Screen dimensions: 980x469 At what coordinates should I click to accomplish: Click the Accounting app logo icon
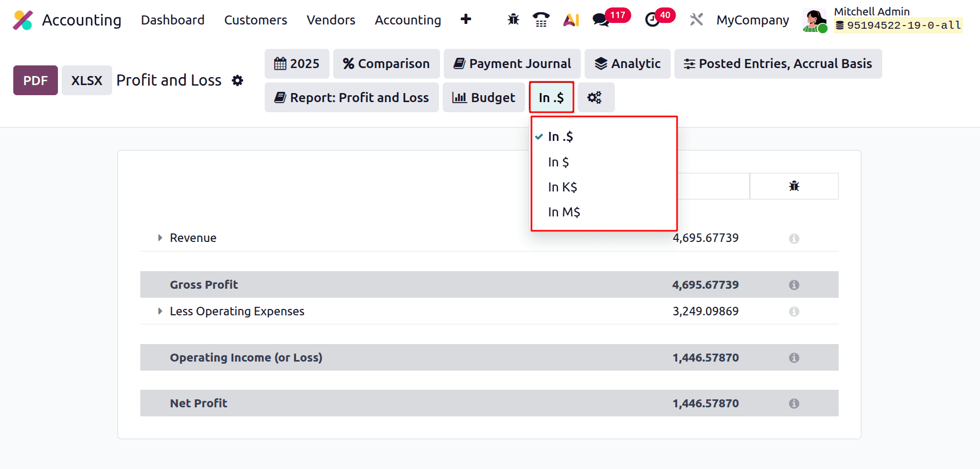point(23,20)
